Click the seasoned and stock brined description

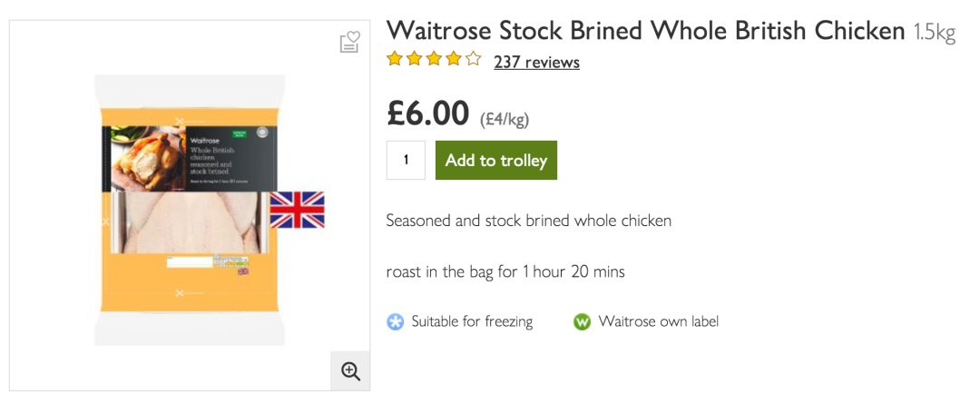click(528, 221)
